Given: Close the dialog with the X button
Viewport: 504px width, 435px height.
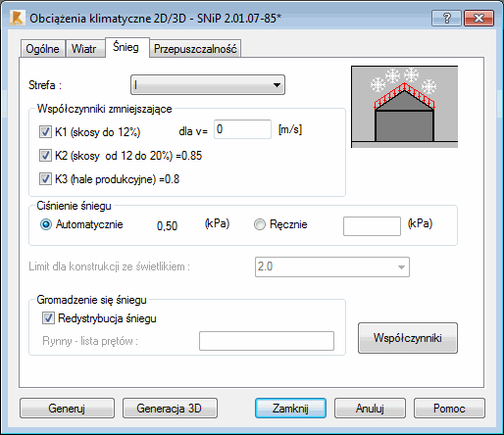Looking at the screenshot, I should pyautogui.click(x=479, y=18).
